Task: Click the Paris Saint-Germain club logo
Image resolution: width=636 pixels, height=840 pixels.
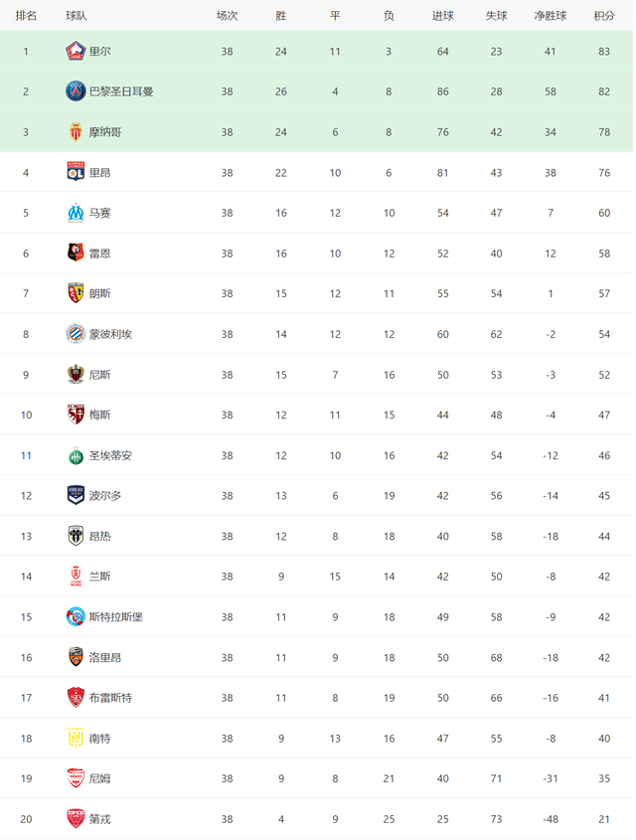Action: pyautogui.click(x=76, y=91)
